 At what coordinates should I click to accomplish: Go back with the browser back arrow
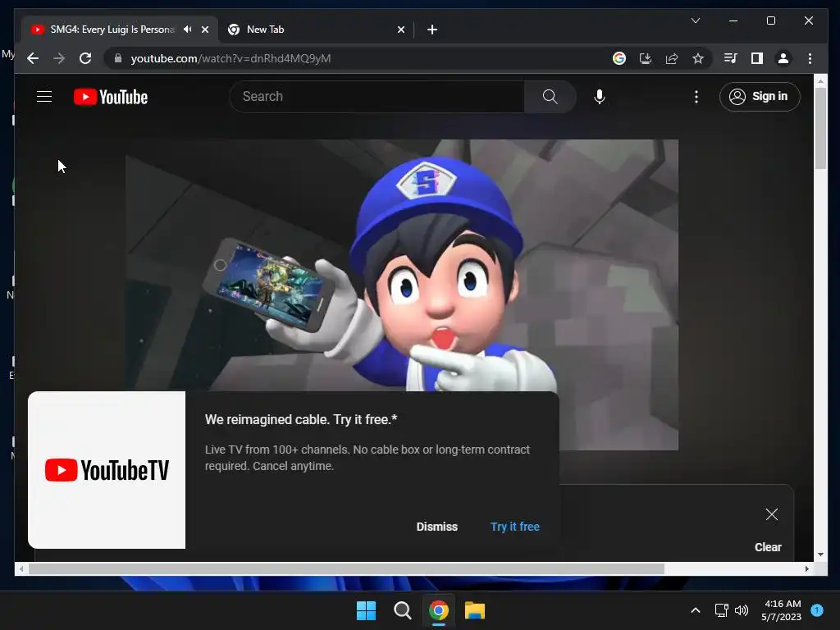point(33,58)
